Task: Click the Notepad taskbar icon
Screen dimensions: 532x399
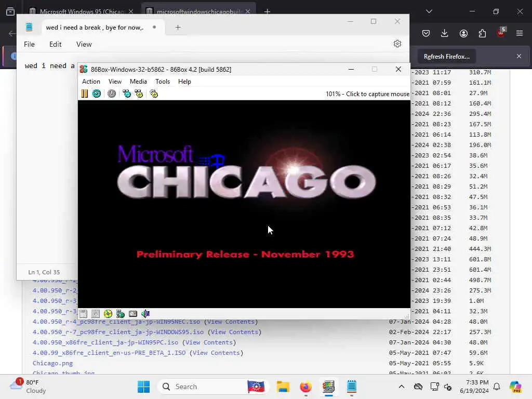Action: coord(352,387)
